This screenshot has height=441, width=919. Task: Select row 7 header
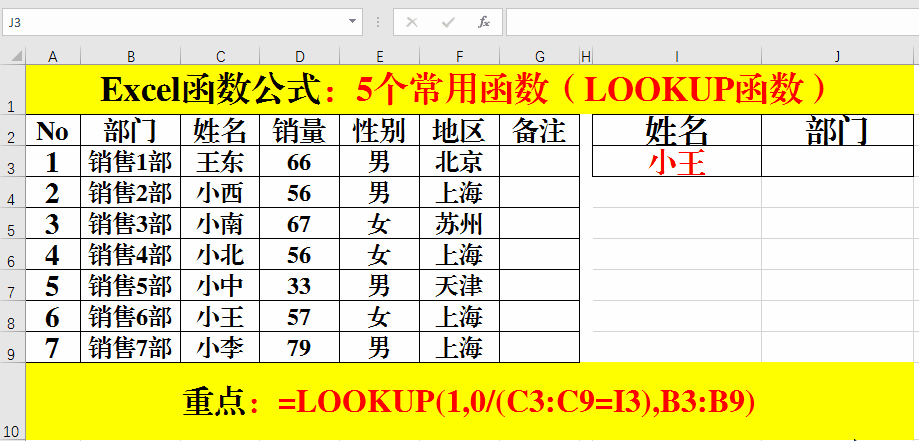[13, 286]
